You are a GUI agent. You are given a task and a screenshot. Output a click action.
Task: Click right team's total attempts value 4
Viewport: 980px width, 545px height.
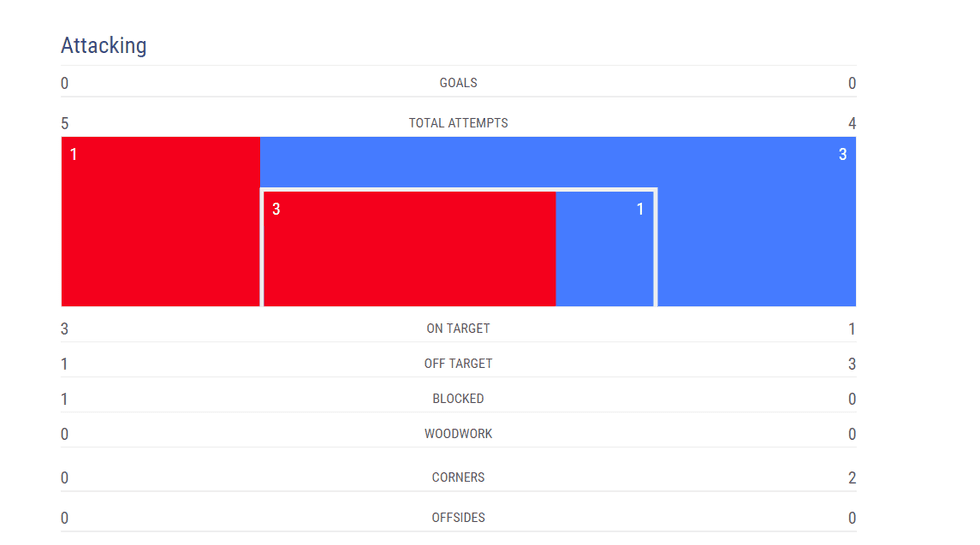852,124
